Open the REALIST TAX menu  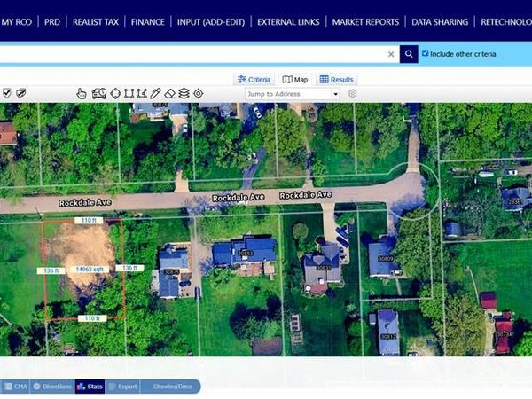pyautogui.click(x=96, y=22)
